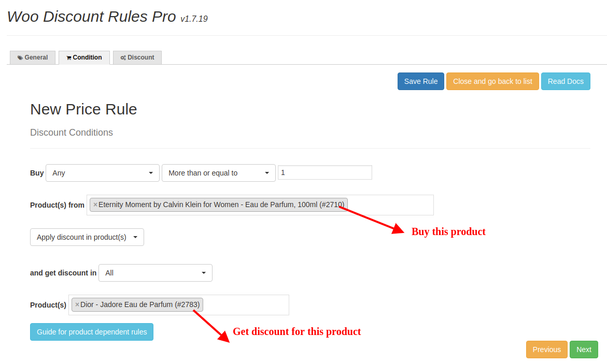Remove the Dior Jadore product tag
607x364 pixels.
click(77, 305)
